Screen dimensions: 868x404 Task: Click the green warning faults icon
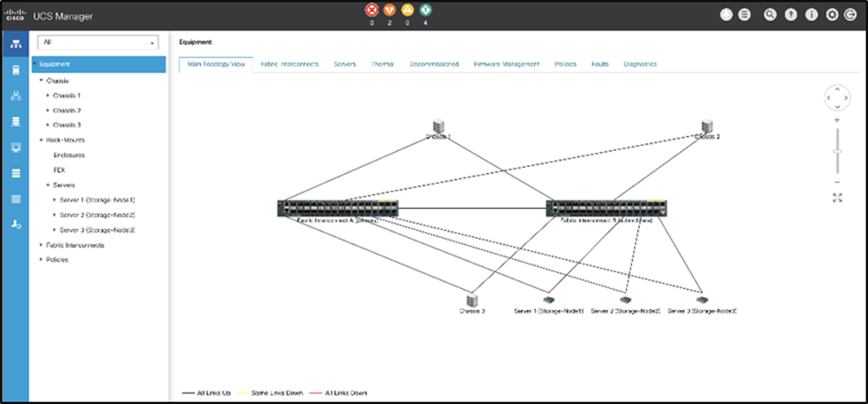pos(425,10)
